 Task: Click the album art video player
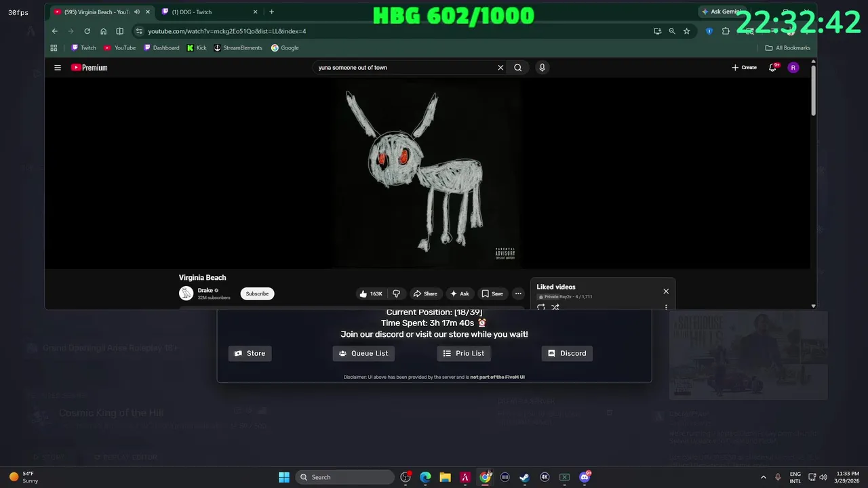point(427,174)
